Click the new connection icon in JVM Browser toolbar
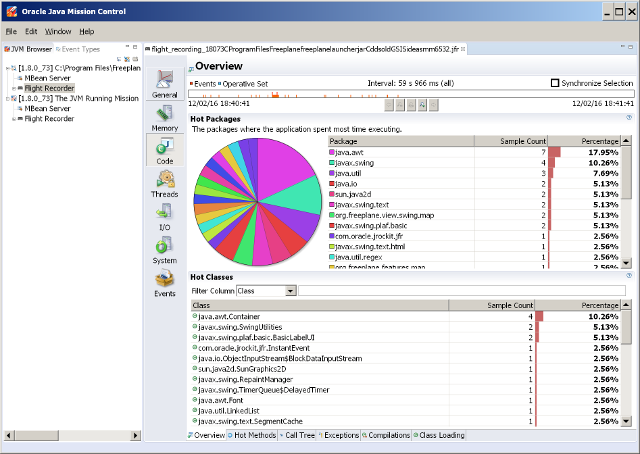The width and height of the screenshot is (640, 454). click(127, 59)
